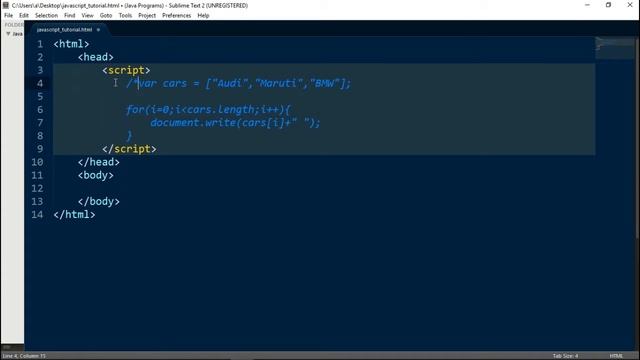Screen dimensions: 640x360
Task: Open the Find menu
Action: pos(69,16)
